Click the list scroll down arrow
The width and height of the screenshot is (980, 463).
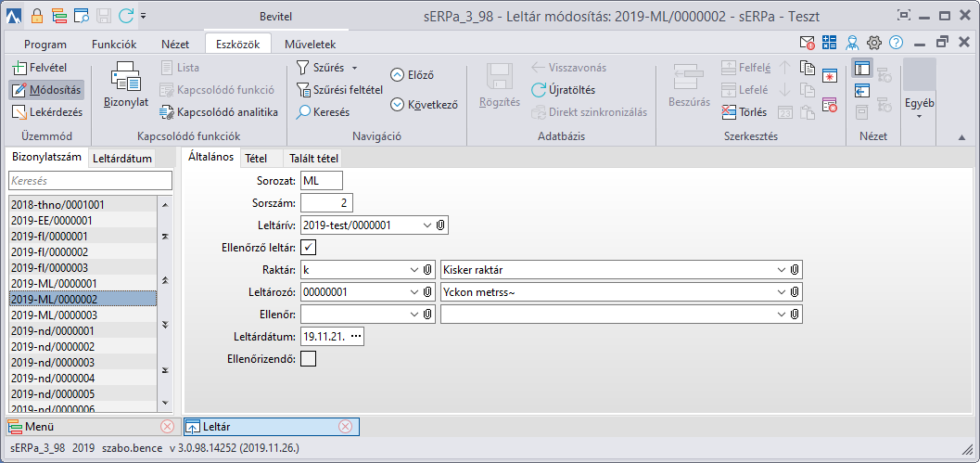tap(165, 403)
